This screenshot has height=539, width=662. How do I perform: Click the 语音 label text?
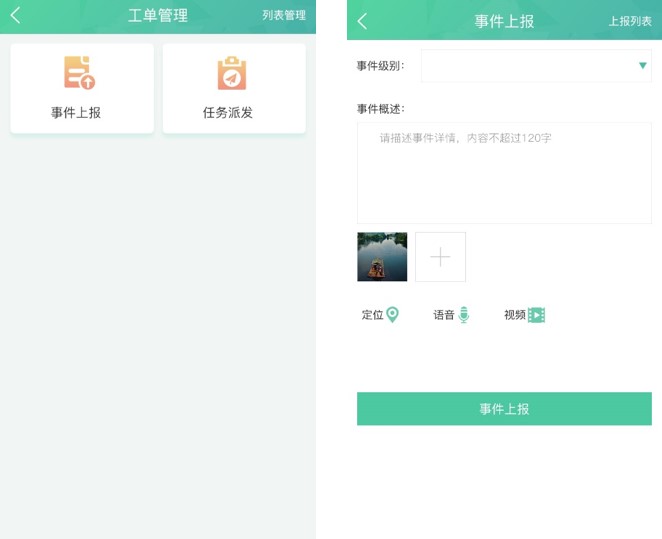coord(444,315)
